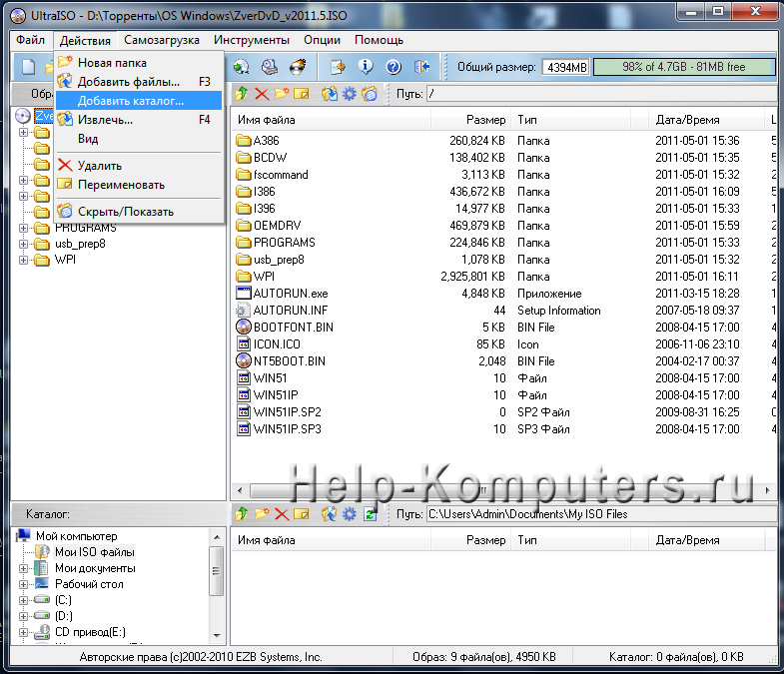784x674 pixels.
Task: Expand the first folder under image tree root
Action: coord(23,133)
